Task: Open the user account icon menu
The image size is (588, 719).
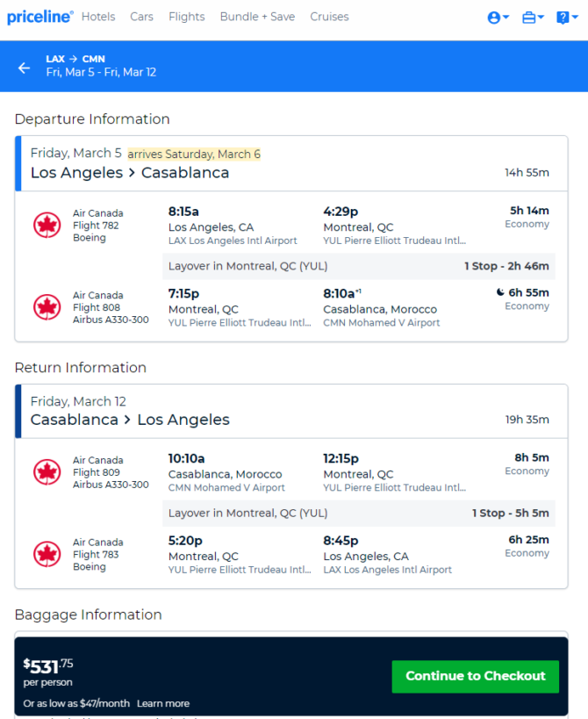Action: tap(498, 18)
